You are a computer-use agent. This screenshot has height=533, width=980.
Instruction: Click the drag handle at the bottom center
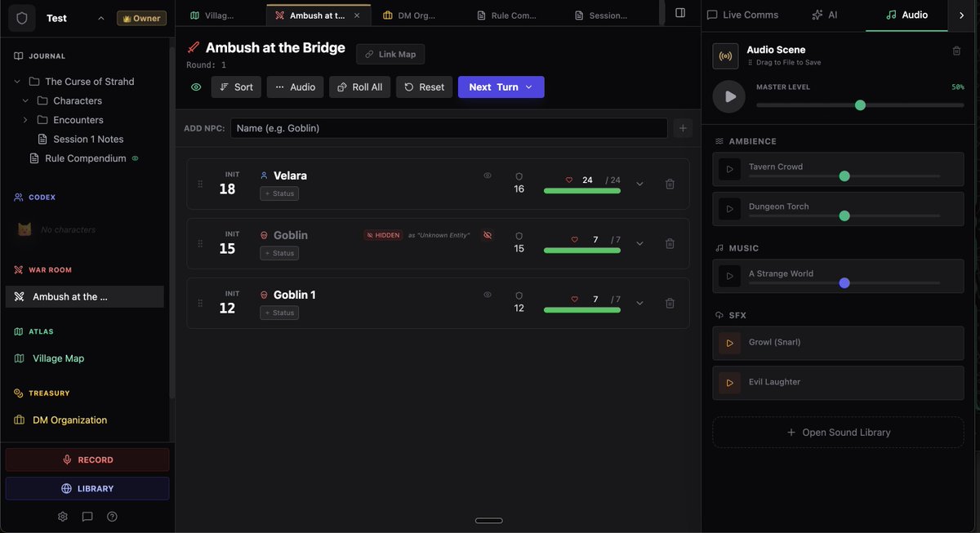489,521
